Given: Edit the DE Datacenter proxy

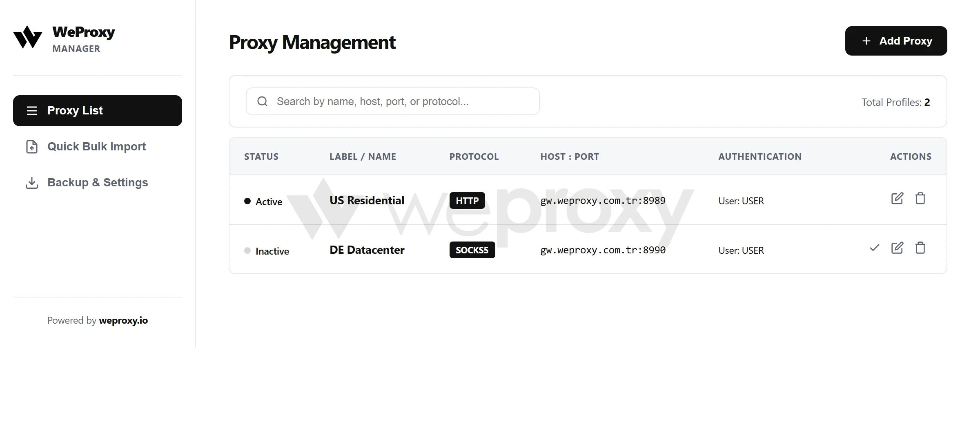Looking at the screenshot, I should pyautogui.click(x=897, y=248).
